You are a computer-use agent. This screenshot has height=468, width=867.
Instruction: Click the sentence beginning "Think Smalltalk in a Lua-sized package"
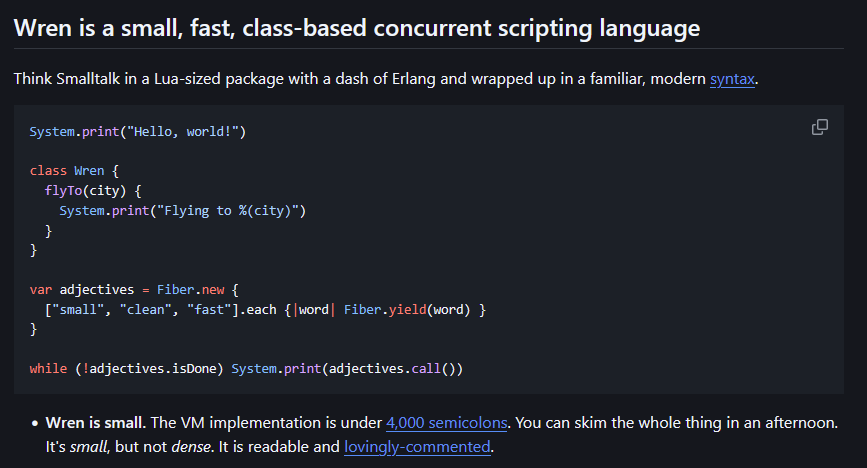tap(386, 79)
